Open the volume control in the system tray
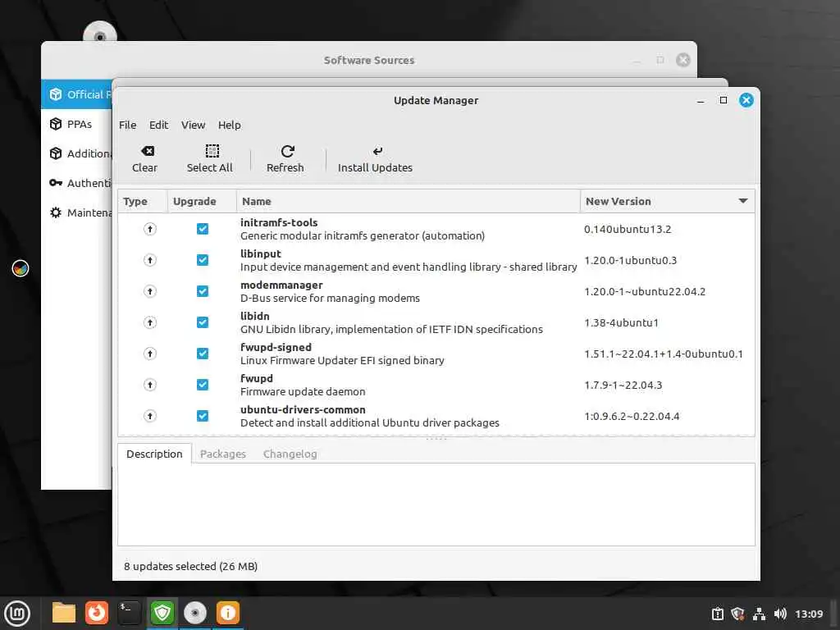Screen dimensions: 840x630 click(780, 614)
